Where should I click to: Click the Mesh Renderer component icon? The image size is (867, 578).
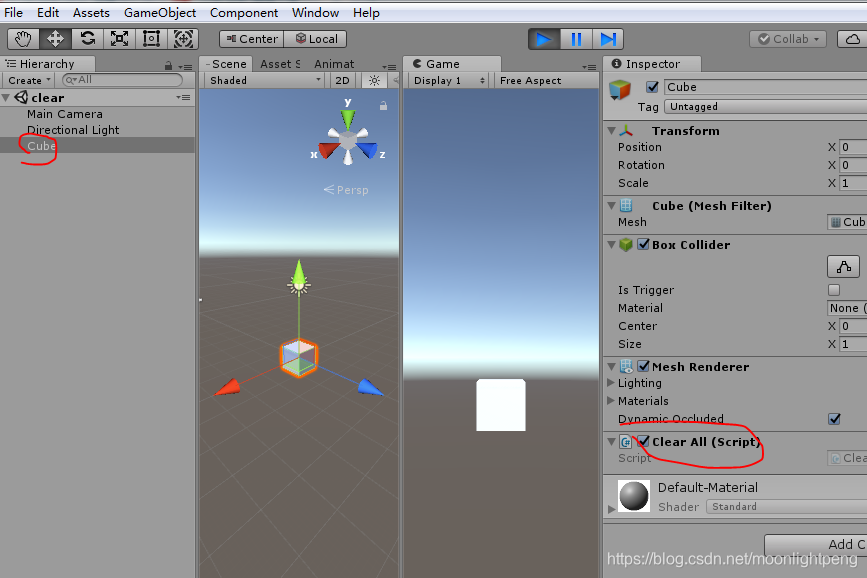click(626, 366)
